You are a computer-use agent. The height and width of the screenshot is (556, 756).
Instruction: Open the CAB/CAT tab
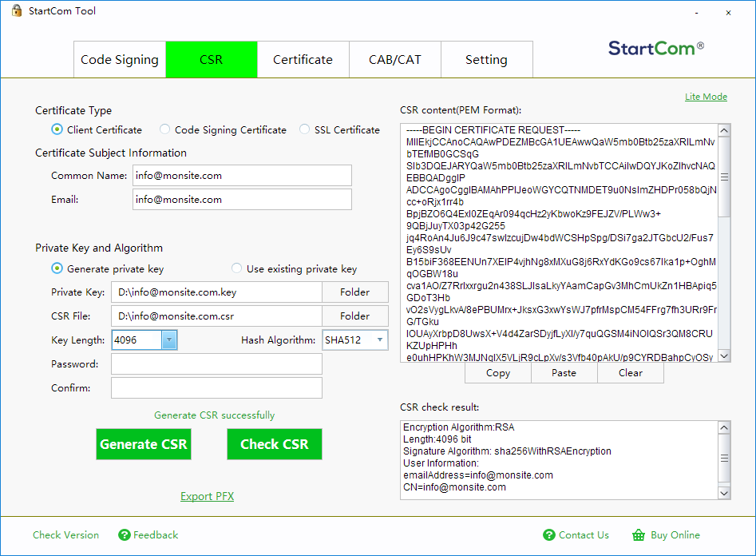click(395, 59)
